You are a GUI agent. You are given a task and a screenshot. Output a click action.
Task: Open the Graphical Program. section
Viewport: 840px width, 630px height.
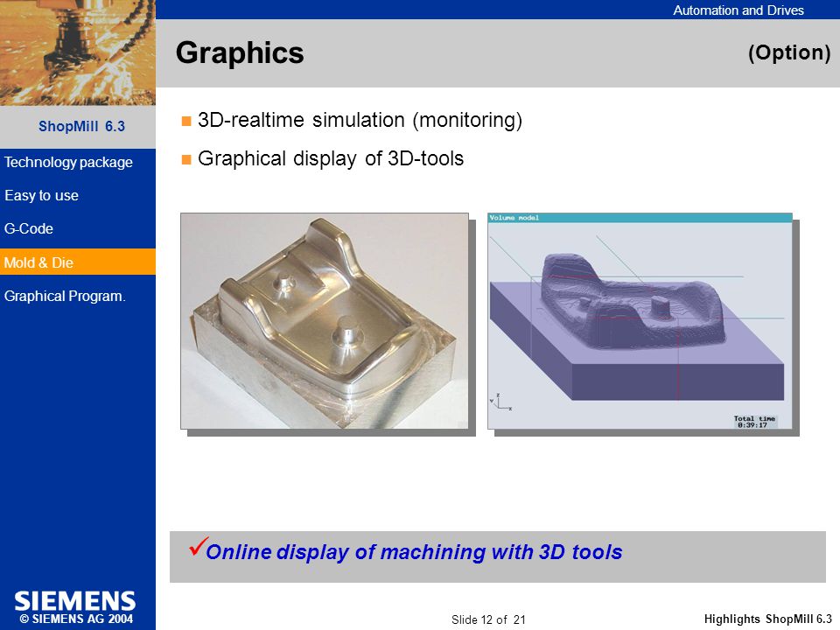click(65, 297)
